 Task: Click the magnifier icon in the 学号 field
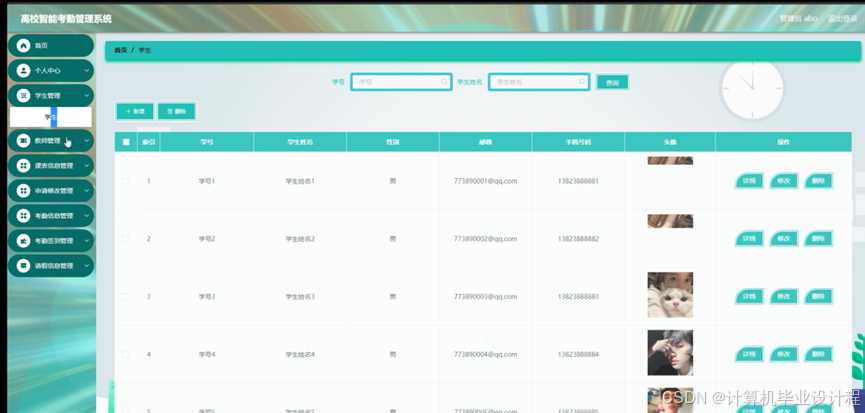(444, 82)
